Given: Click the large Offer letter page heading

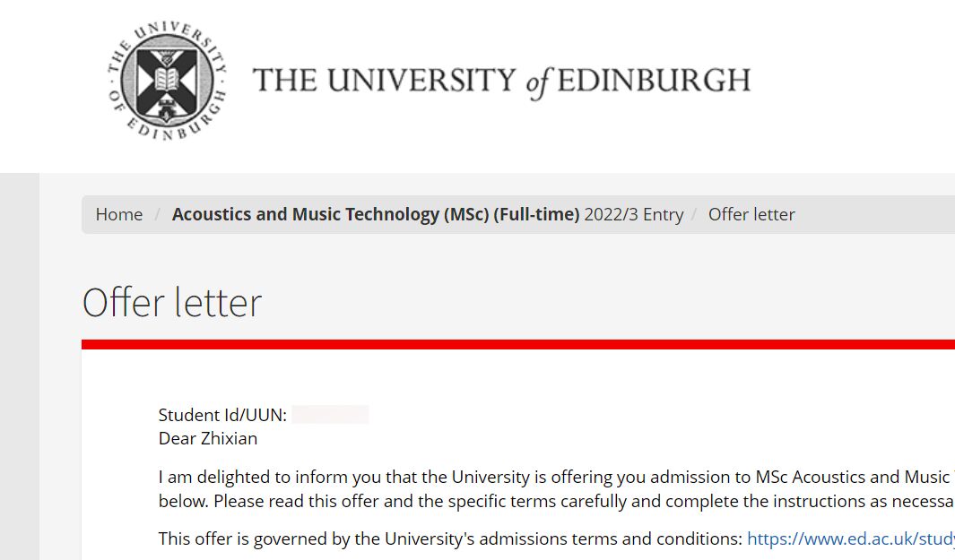Looking at the screenshot, I should (172, 303).
